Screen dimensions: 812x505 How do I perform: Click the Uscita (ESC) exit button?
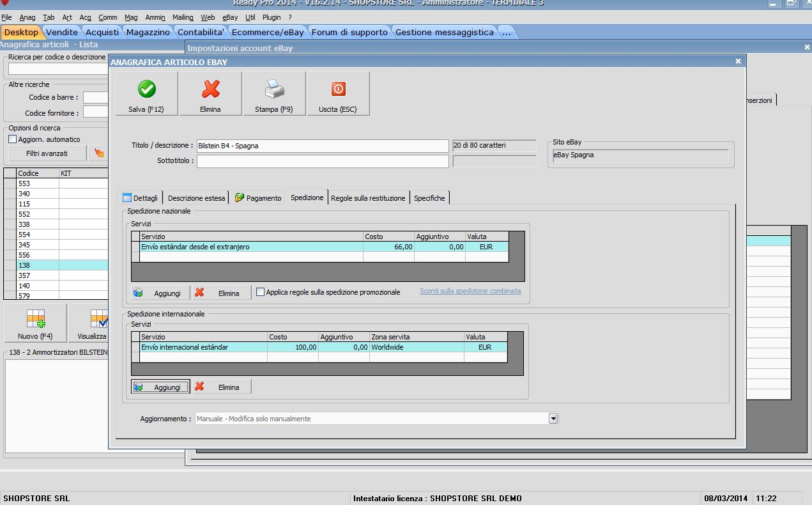pyautogui.click(x=338, y=94)
